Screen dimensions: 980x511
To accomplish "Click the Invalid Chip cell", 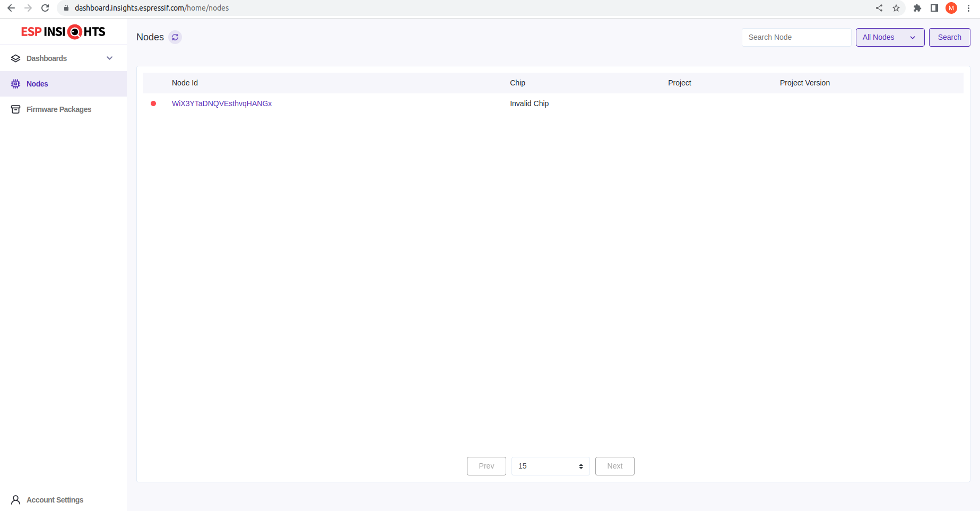I will (529, 103).
